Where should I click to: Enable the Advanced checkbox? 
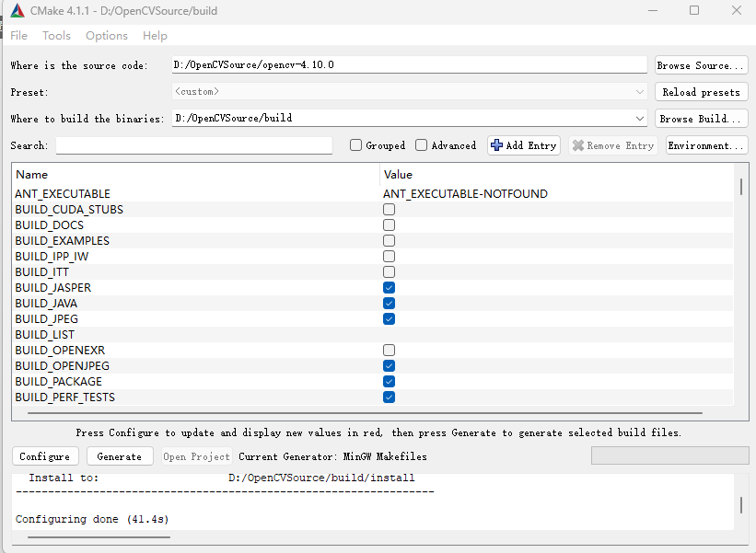(x=421, y=145)
